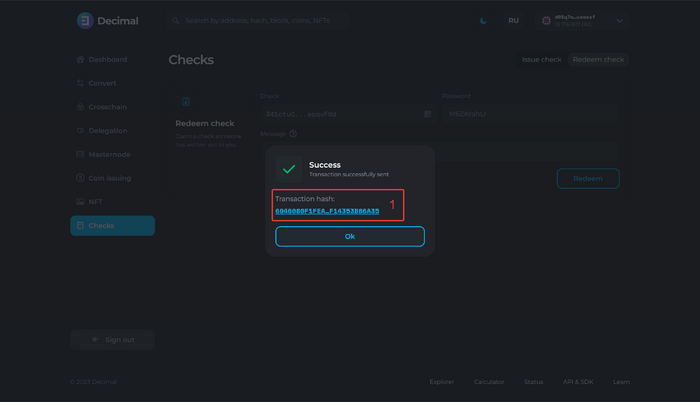
Task: Open the API & SDK footer link
Action: (578, 382)
